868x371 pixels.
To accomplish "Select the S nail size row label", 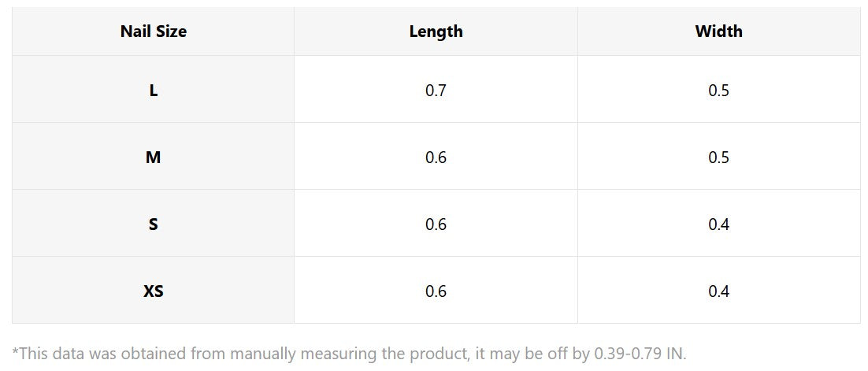I will [154, 224].
